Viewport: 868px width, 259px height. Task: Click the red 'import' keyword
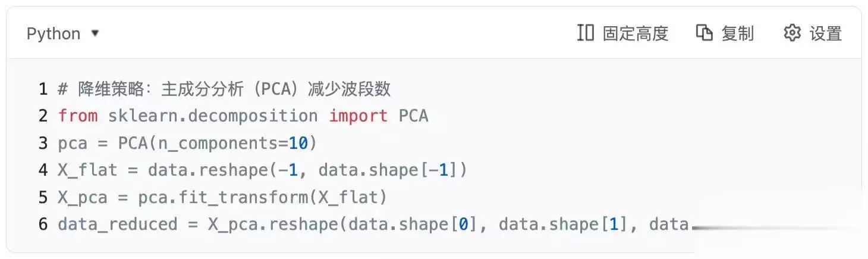358,116
